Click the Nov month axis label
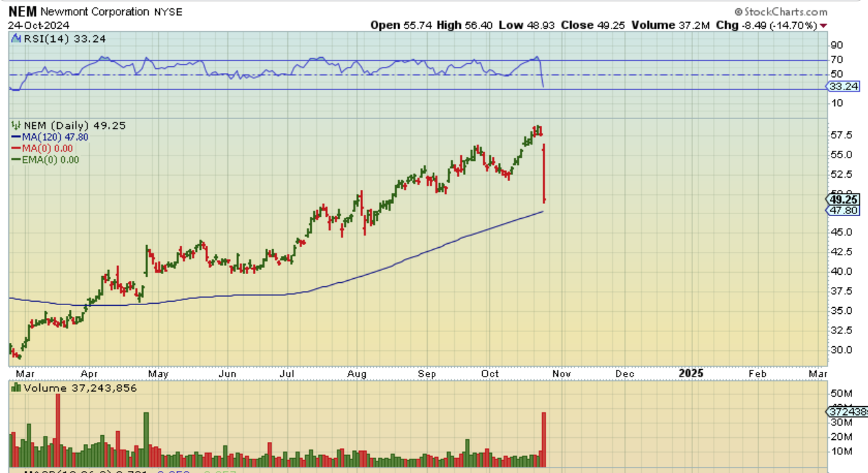 (562, 373)
